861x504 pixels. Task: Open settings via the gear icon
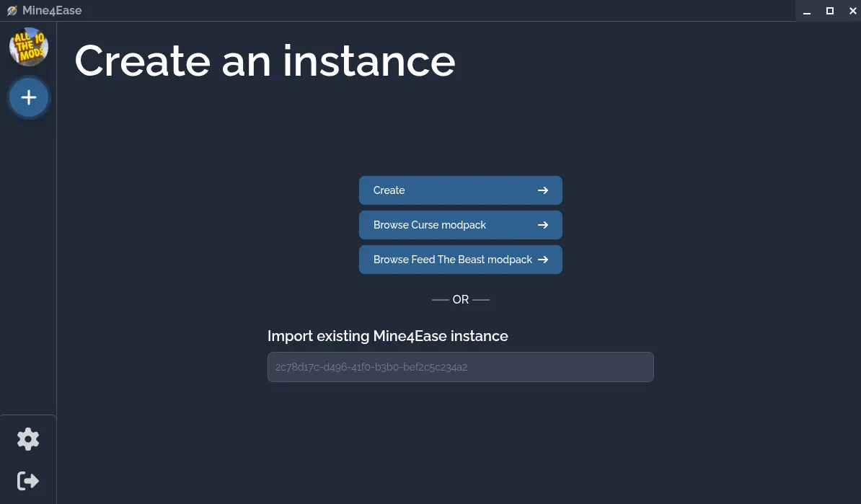pos(28,439)
